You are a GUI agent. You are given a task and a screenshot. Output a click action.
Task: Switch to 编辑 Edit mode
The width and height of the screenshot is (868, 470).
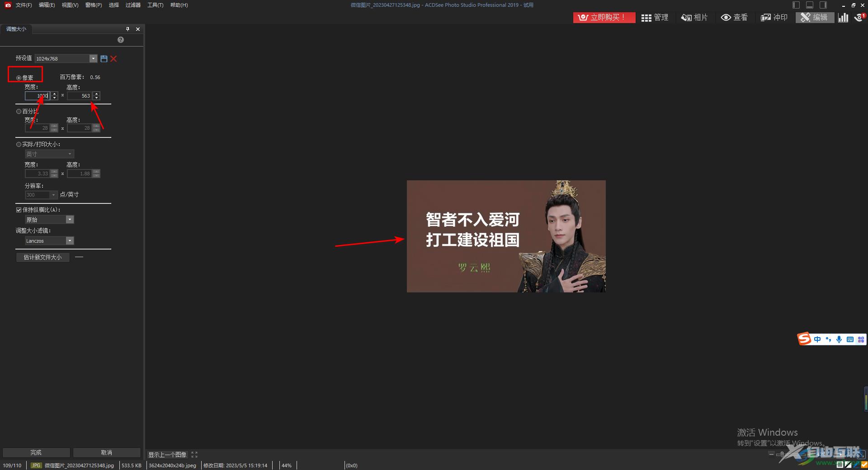[x=814, y=17]
